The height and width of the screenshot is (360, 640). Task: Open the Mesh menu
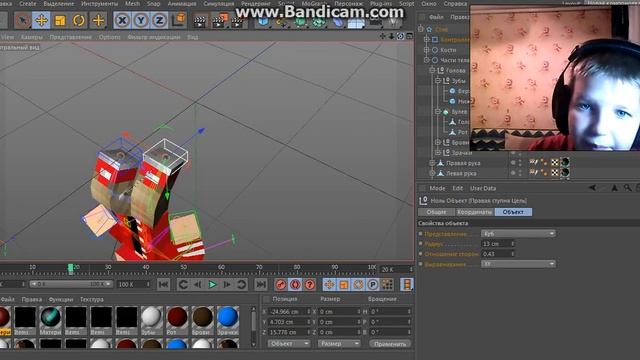tap(132, 3)
